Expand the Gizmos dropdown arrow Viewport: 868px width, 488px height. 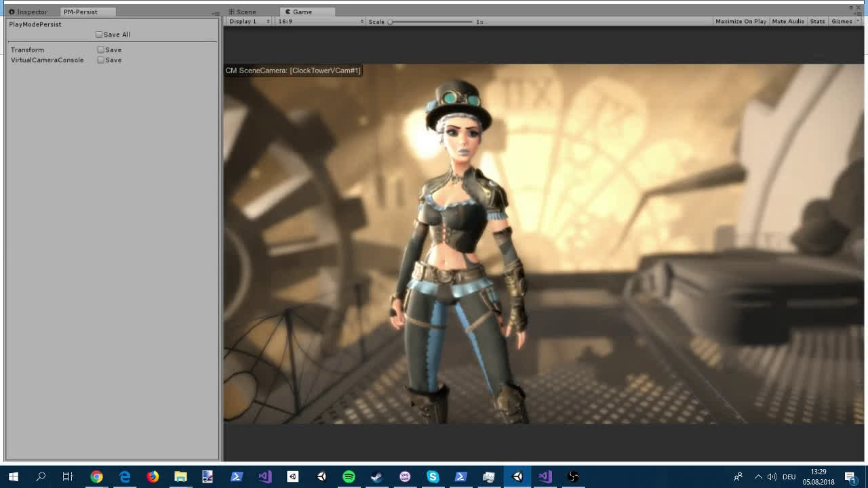(857, 22)
